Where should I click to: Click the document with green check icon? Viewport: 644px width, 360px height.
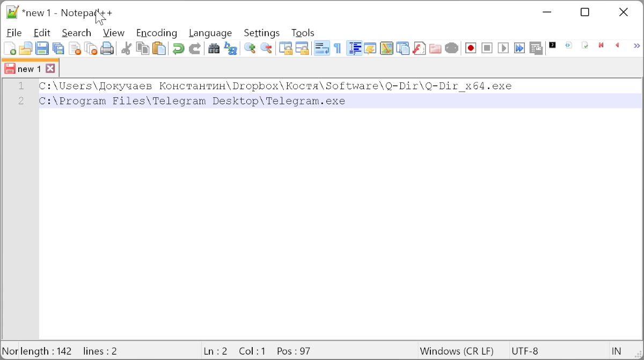coord(585,45)
